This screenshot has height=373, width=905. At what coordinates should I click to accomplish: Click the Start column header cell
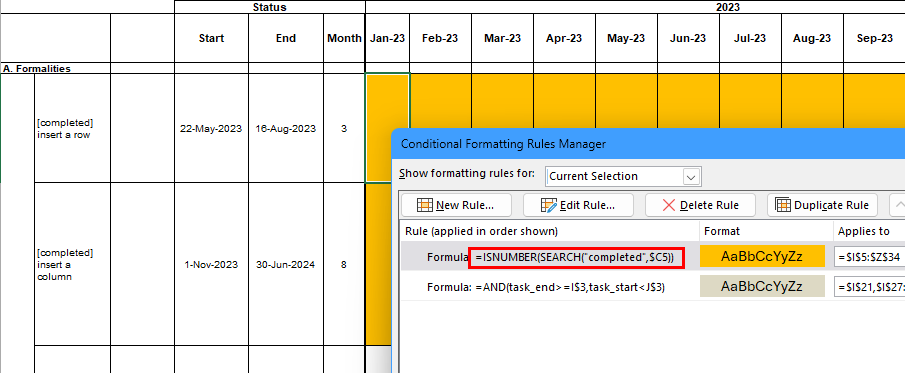pyautogui.click(x=211, y=38)
